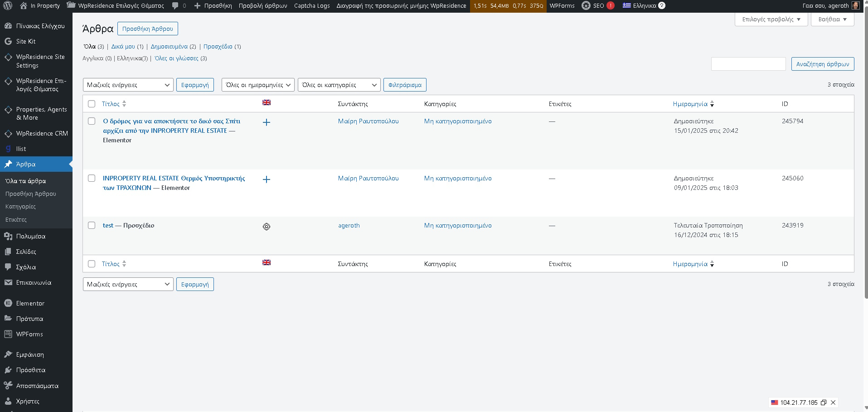868x412 pixels.
Task: Sort by Ημερομηνία in the header
Action: click(x=693, y=104)
